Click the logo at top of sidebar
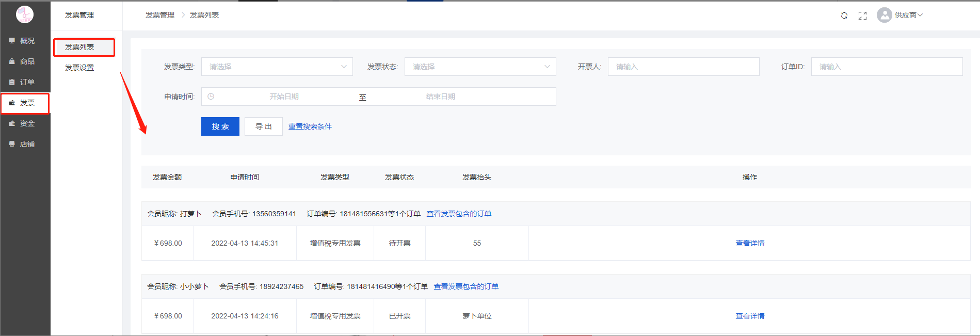The height and width of the screenshot is (336, 980). 25,14
